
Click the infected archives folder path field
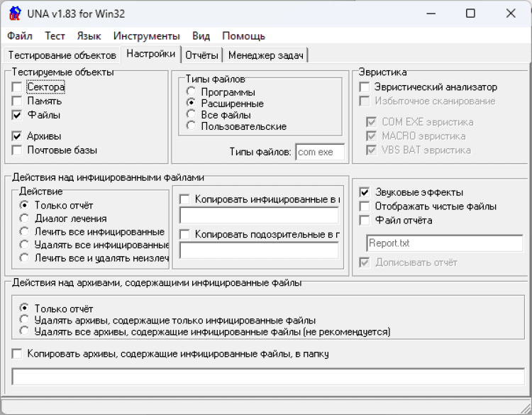coord(268,377)
